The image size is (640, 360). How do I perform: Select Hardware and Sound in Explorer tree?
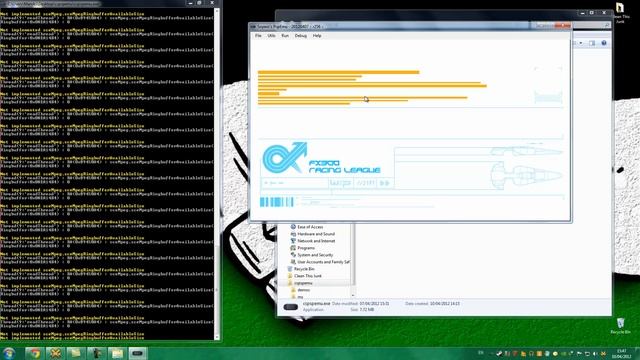point(316,234)
